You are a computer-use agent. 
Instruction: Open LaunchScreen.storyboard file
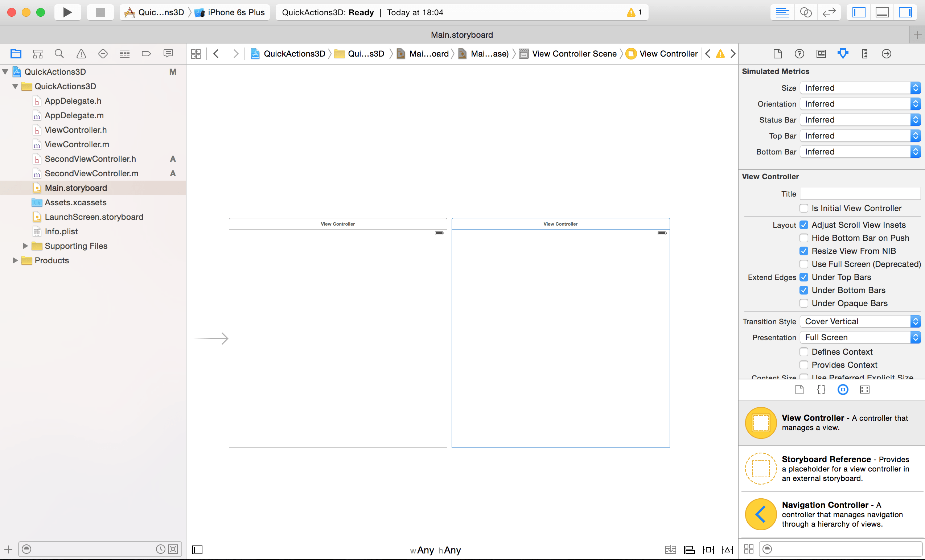94,217
